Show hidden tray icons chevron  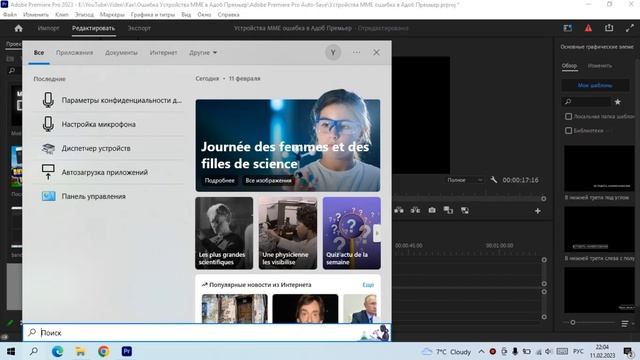(481, 351)
